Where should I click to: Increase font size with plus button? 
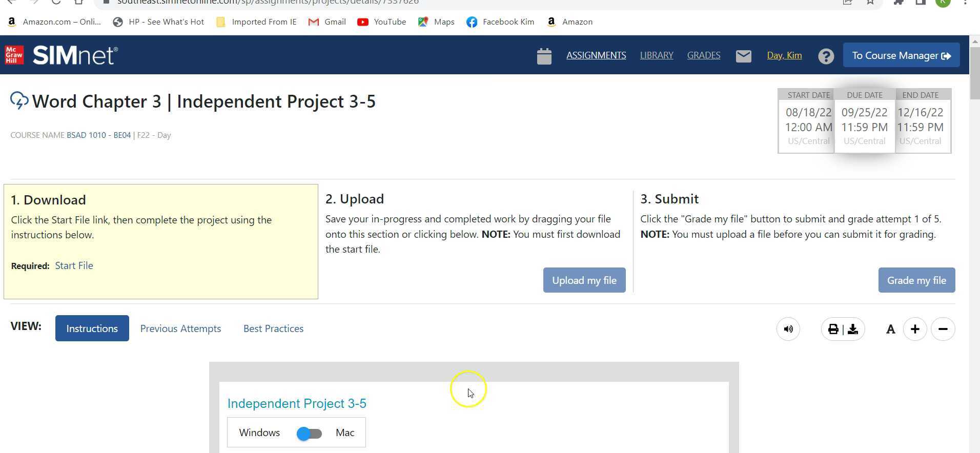click(x=915, y=329)
